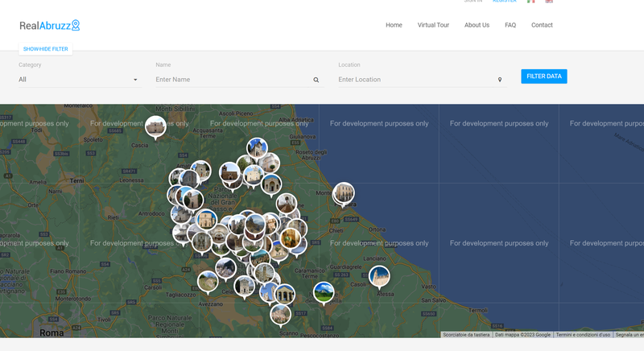Expand the Category dropdown
Image resolution: width=644 pixels, height=351 pixels.
pos(78,80)
